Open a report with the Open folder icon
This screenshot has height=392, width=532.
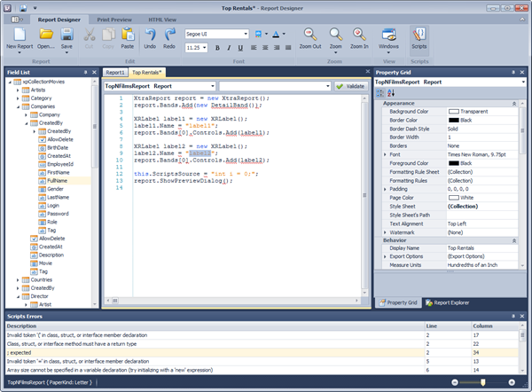point(46,35)
